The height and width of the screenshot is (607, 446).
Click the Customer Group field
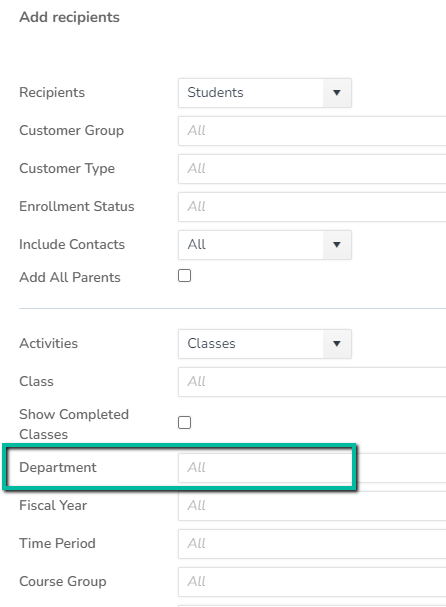tap(312, 131)
